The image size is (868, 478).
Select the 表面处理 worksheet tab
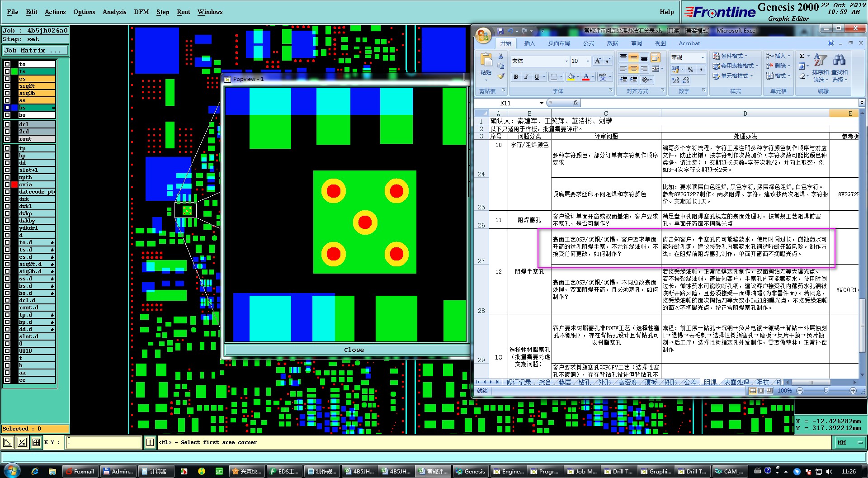click(736, 382)
